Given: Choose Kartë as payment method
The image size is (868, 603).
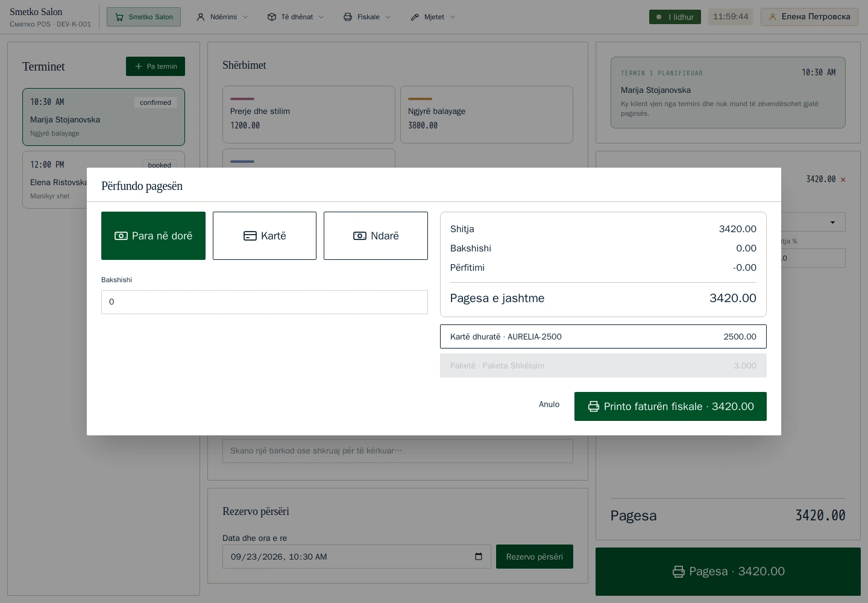Looking at the screenshot, I should click(265, 236).
